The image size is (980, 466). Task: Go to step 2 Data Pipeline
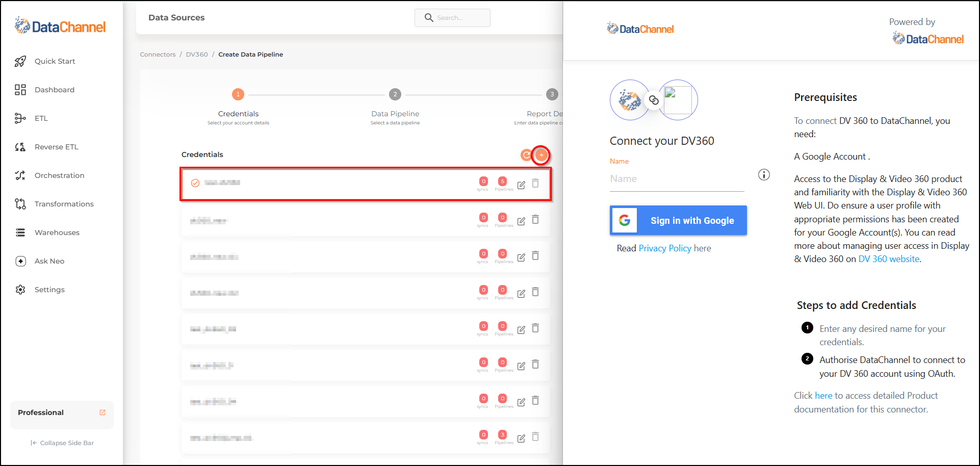tap(395, 94)
